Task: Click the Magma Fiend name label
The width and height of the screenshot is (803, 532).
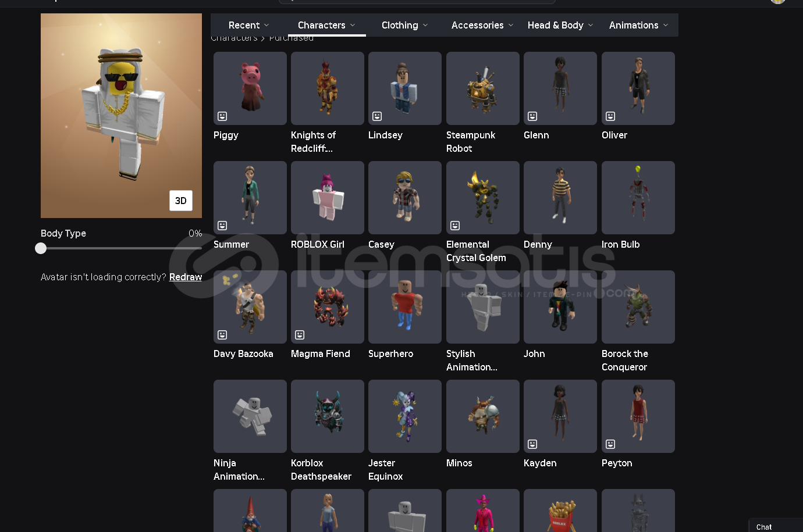Action: point(321,354)
